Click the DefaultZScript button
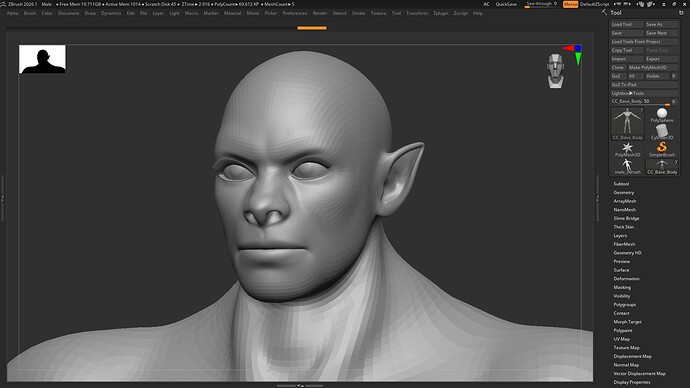The image size is (690, 388). (x=594, y=4)
